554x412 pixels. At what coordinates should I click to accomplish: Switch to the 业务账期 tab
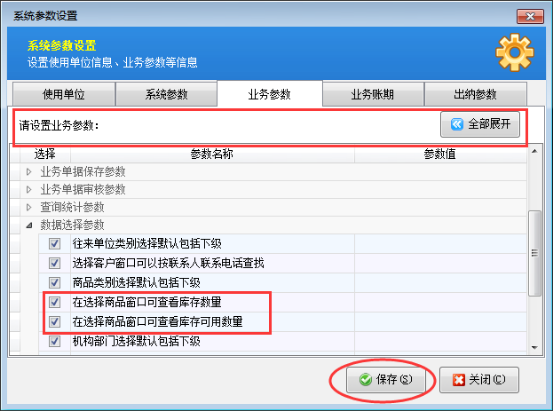(373, 94)
